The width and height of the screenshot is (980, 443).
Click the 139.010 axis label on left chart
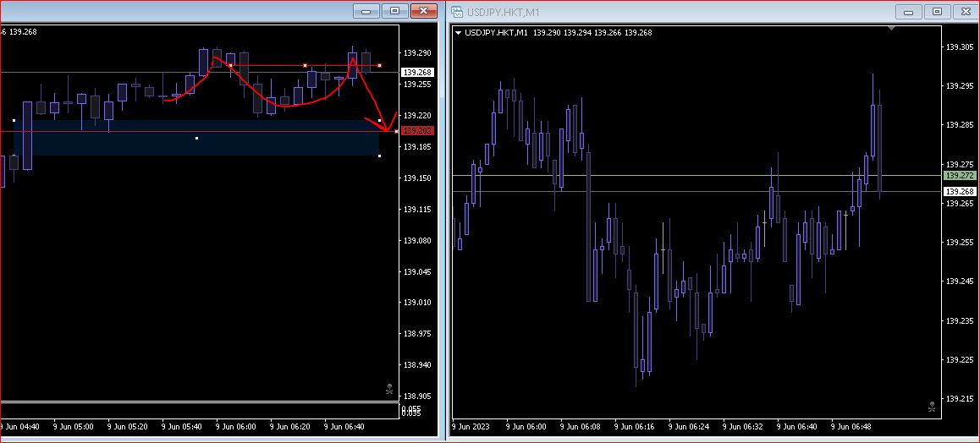pyautogui.click(x=419, y=303)
